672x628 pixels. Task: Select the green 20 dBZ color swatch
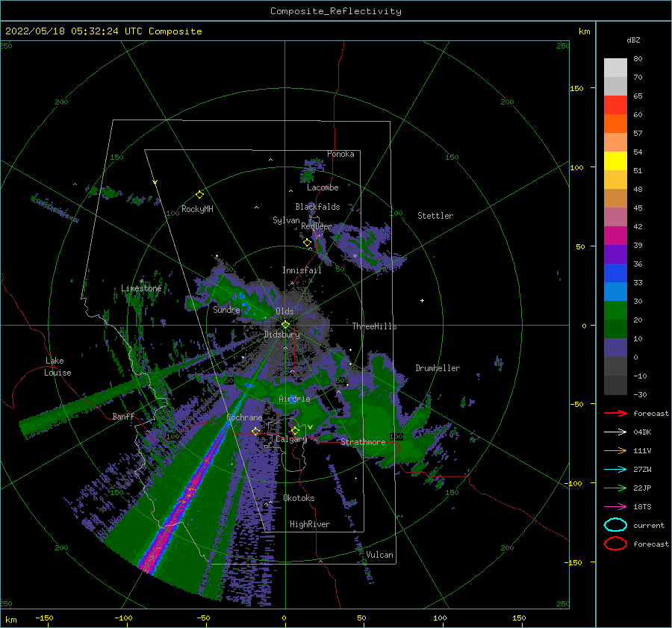pos(615,311)
